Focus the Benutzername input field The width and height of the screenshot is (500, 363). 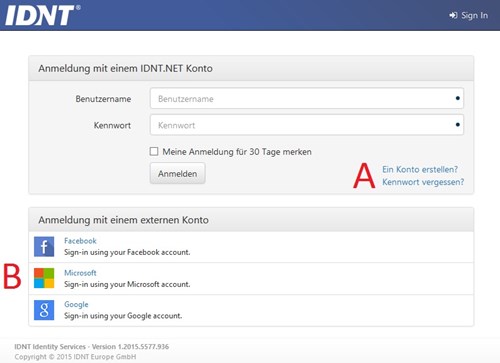point(307,98)
